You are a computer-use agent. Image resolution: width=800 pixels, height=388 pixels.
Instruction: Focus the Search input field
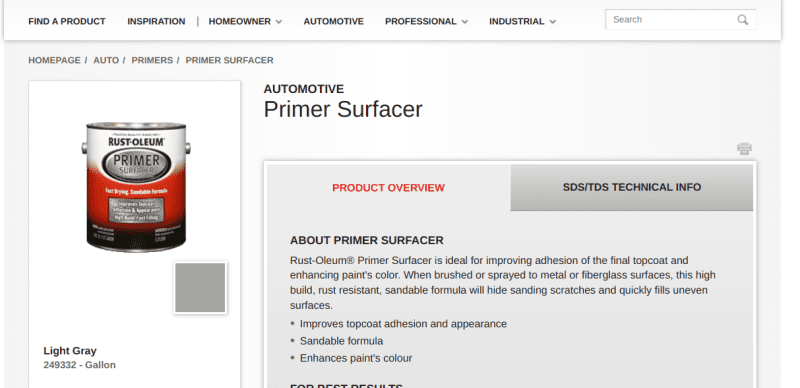(671, 20)
